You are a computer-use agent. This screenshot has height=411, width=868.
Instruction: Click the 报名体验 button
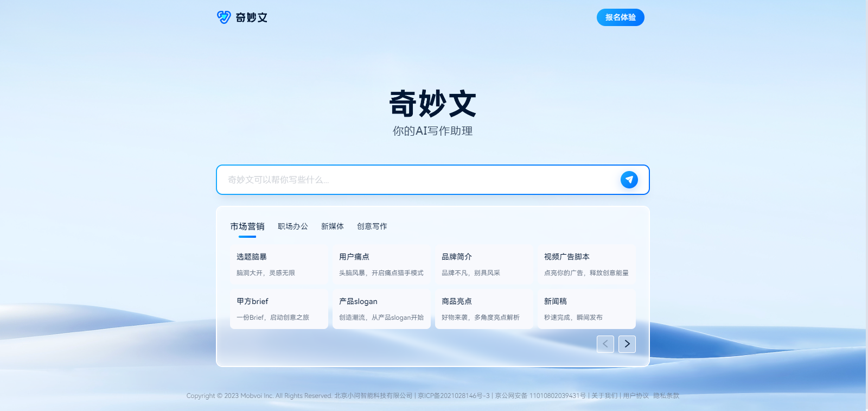point(621,17)
